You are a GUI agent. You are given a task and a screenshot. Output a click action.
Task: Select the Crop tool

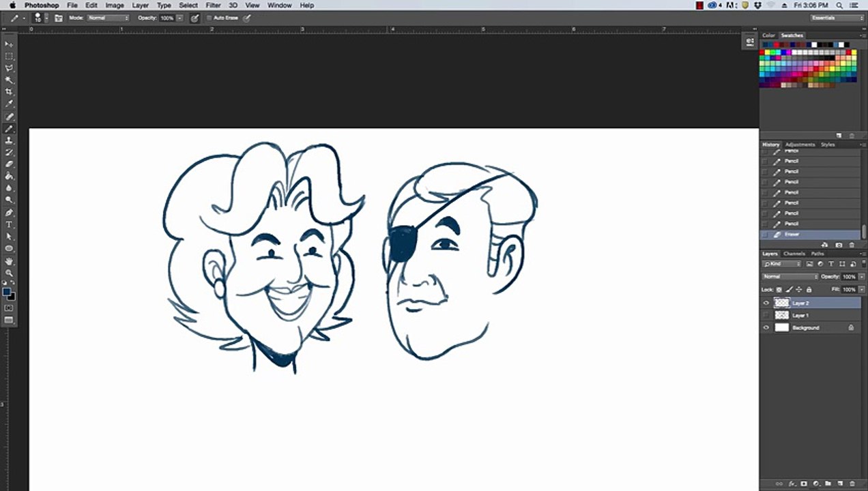point(10,92)
